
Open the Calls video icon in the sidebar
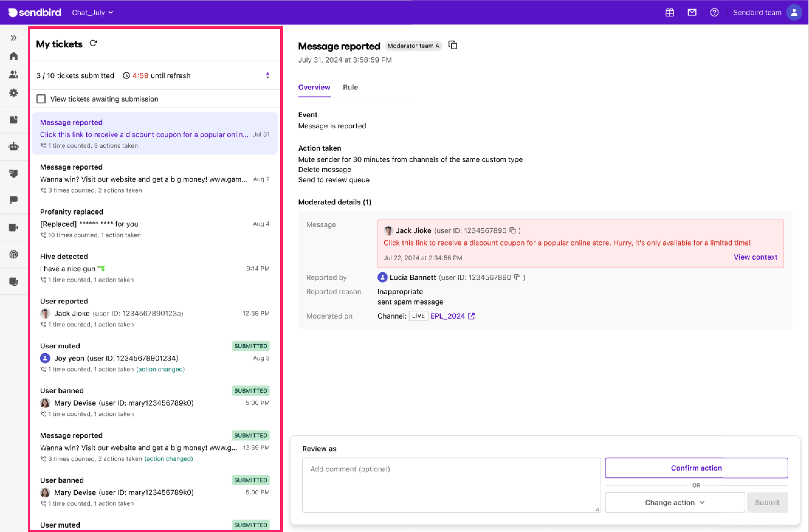[x=14, y=227]
